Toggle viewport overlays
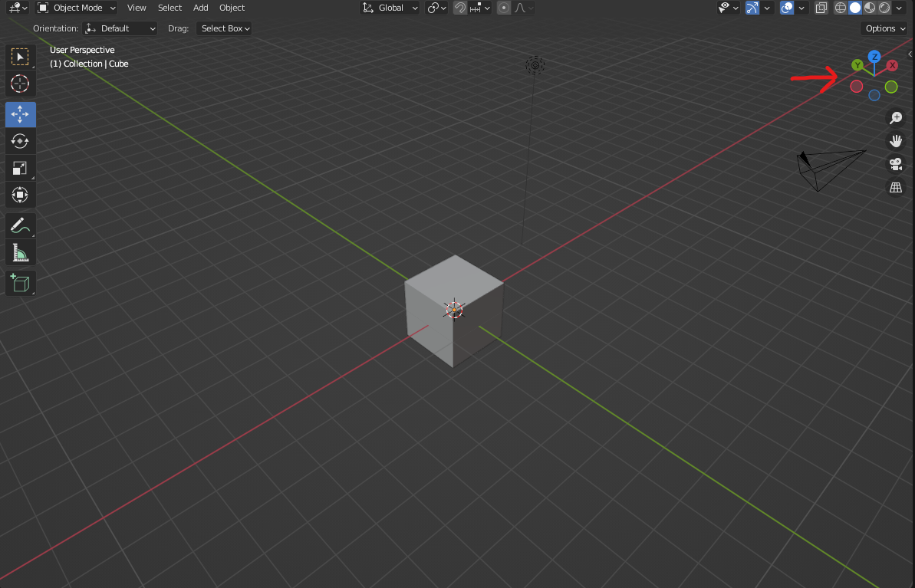915x588 pixels. point(787,8)
